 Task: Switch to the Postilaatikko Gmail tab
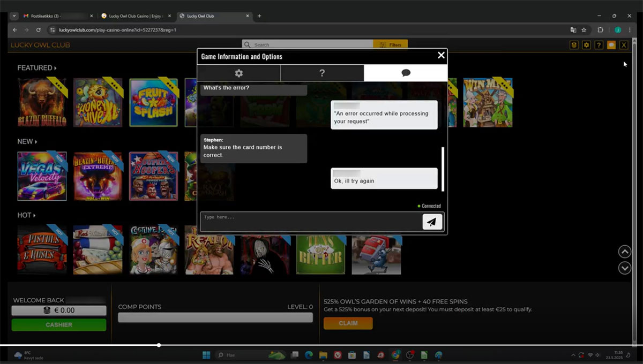coord(58,16)
